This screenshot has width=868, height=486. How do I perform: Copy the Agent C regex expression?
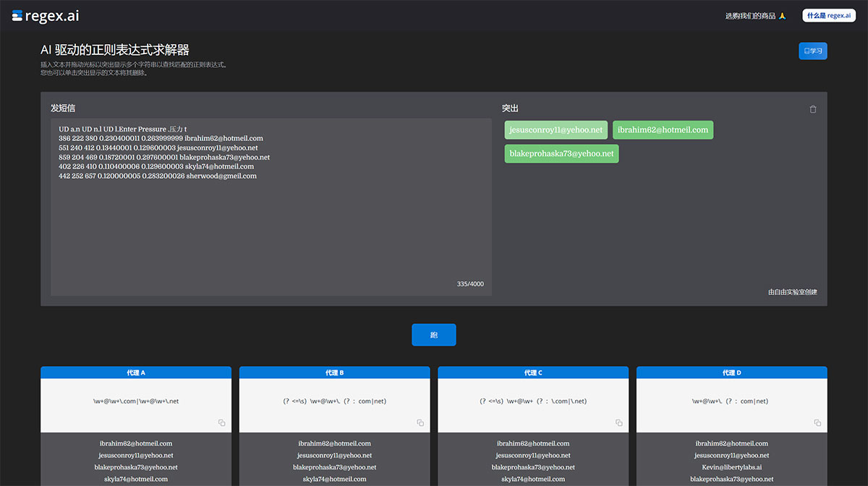tap(619, 422)
